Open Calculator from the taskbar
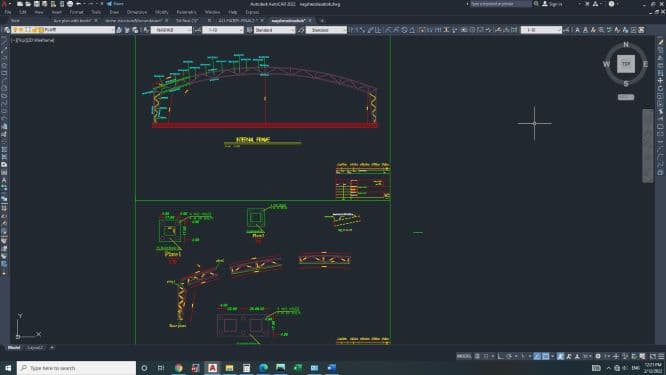Viewport: 666px width, 375px height. [246, 368]
